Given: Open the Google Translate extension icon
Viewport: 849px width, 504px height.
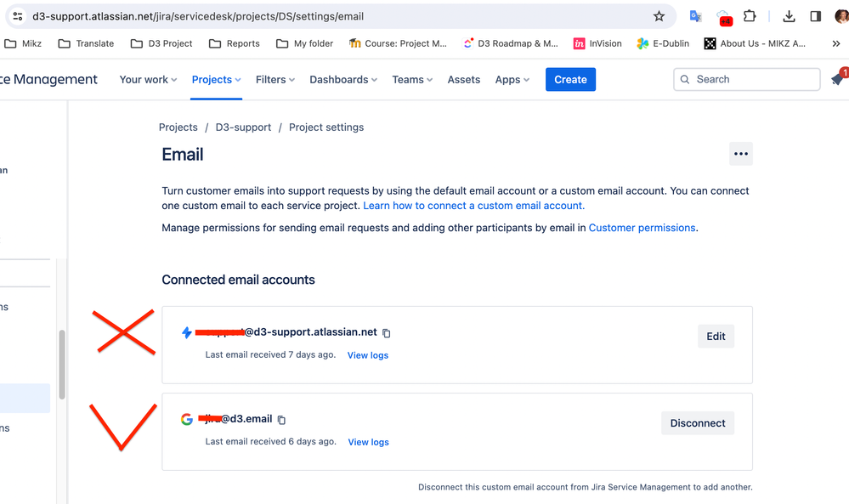Looking at the screenshot, I should 695,16.
